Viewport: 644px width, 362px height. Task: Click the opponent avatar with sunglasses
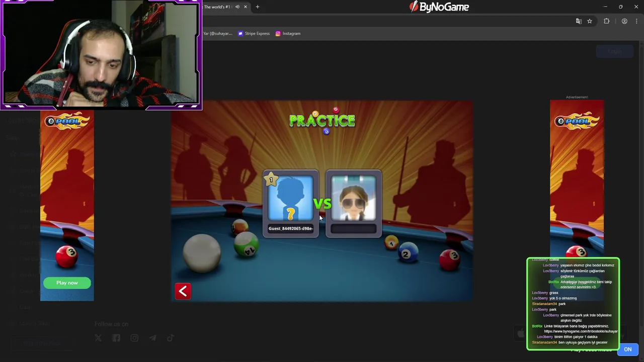(353, 198)
